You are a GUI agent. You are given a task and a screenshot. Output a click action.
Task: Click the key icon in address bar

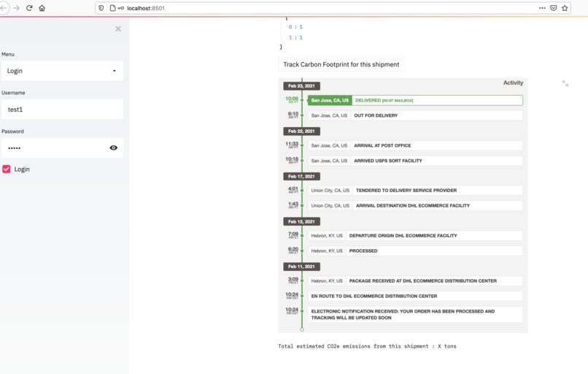tap(121, 8)
